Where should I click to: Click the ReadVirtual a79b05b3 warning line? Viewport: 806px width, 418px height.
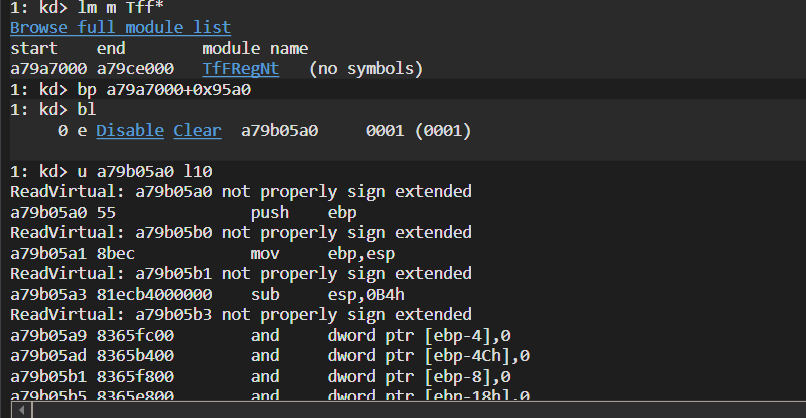click(x=241, y=315)
